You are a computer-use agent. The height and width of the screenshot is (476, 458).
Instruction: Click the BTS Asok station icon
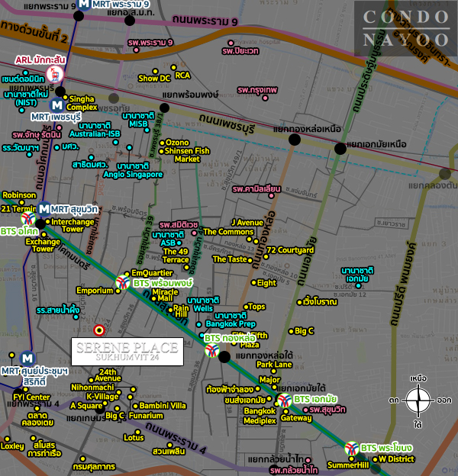[28, 219]
